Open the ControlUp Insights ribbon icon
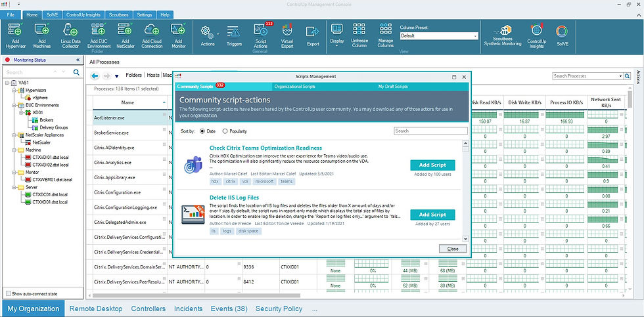This screenshot has width=644, height=317. pos(536,35)
